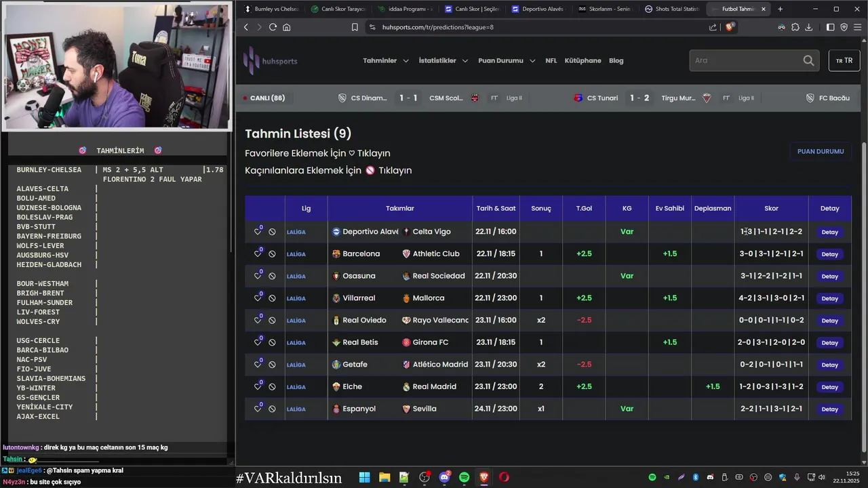
Task: Click the Skor column header
Action: click(771, 208)
